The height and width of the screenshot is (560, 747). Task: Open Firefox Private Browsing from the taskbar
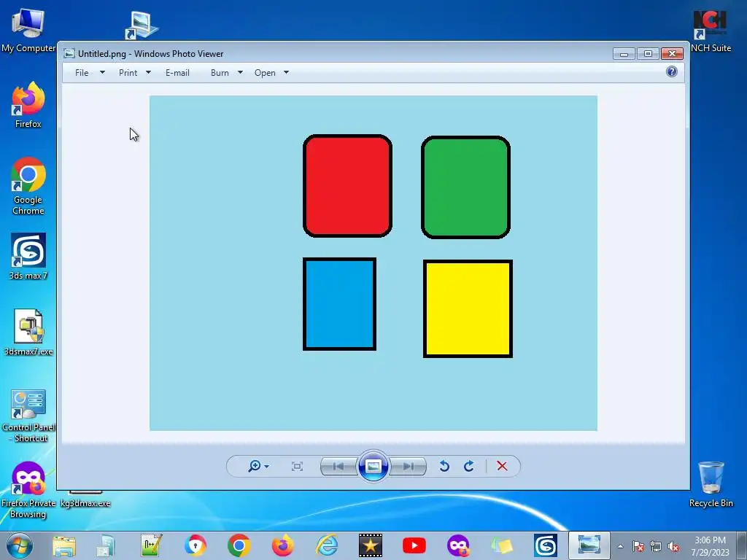tap(458, 545)
